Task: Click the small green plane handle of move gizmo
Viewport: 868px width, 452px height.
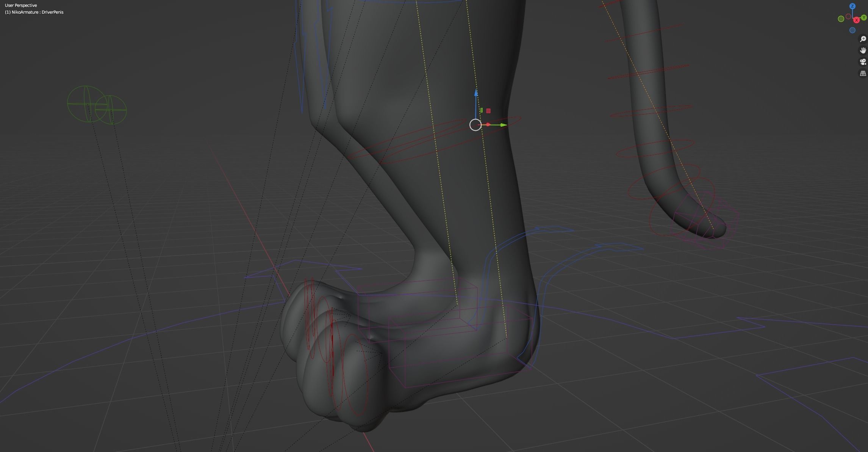Action: pyautogui.click(x=481, y=111)
